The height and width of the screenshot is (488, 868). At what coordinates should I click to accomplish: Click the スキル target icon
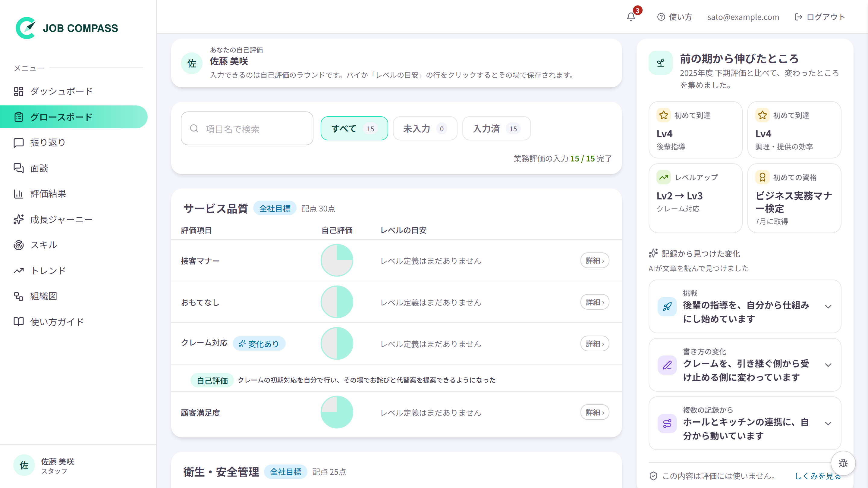tap(18, 245)
